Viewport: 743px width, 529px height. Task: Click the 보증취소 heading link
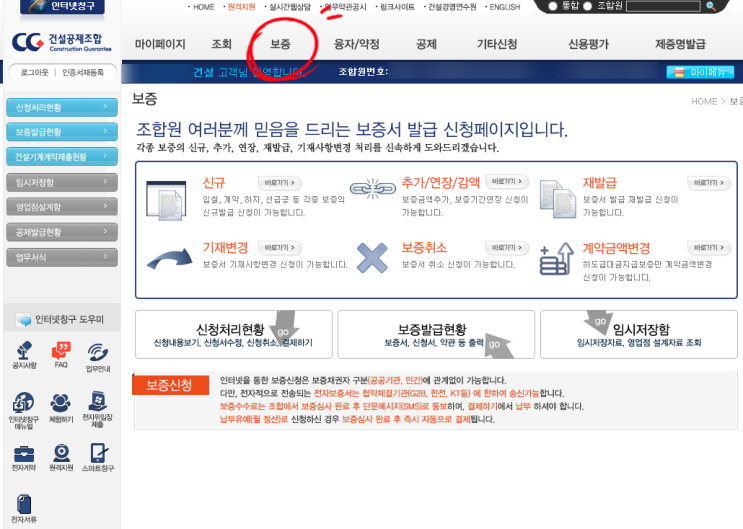coord(424,247)
